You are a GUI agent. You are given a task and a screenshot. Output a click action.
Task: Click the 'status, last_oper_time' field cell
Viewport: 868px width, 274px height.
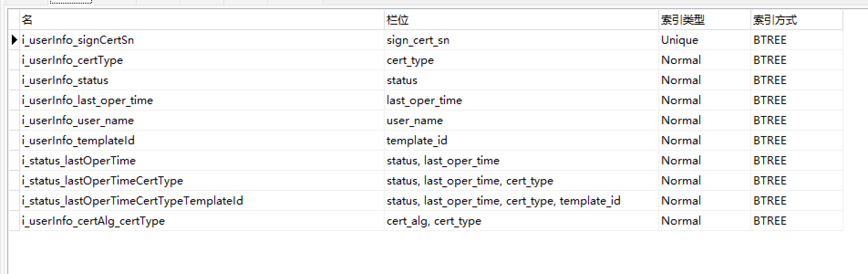click(x=521, y=161)
